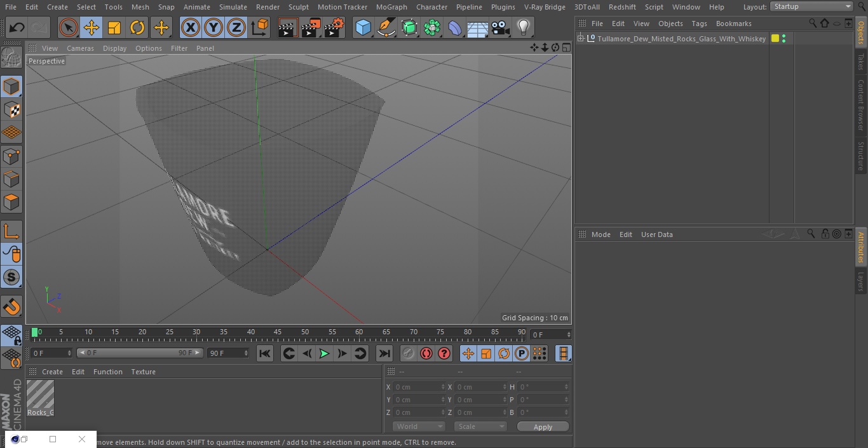Enable Texture mode checkered cube icon
Image resolution: width=868 pixels, height=448 pixels.
tap(11, 110)
